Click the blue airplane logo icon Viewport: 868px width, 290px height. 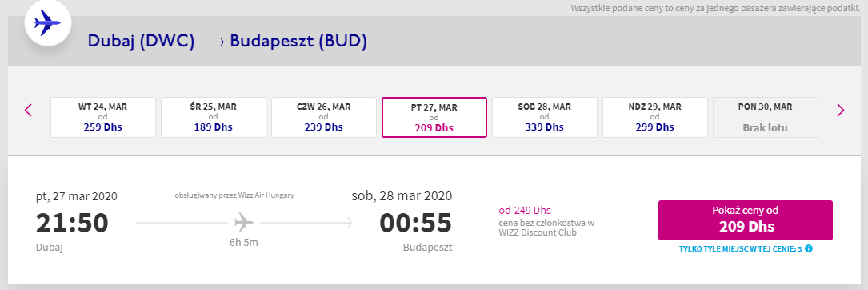pyautogui.click(x=48, y=24)
